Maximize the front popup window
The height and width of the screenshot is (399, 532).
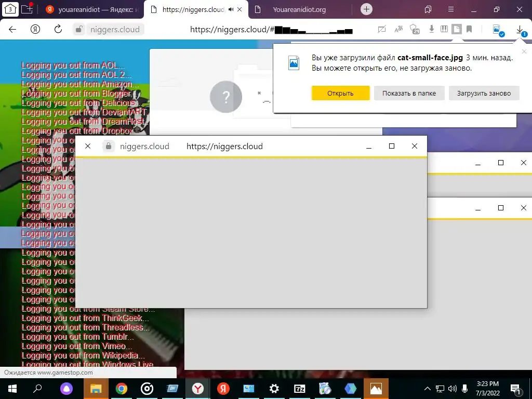pyautogui.click(x=392, y=146)
